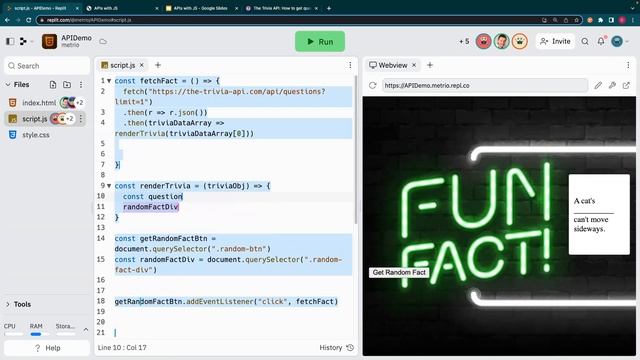The image size is (640, 360).
Task: Open file History
Action: [337, 348]
